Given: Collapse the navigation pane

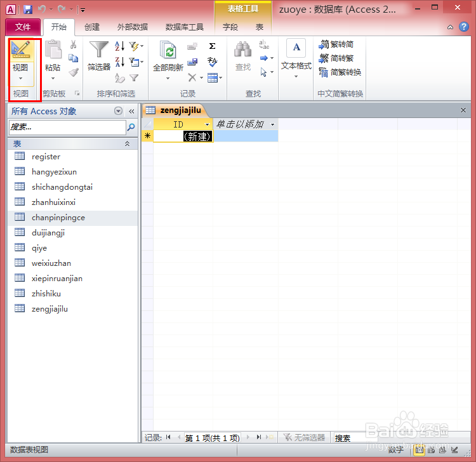Looking at the screenshot, I should tap(131, 111).
